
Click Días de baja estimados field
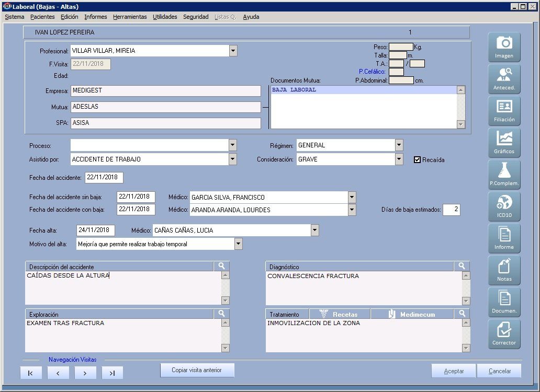click(x=451, y=210)
